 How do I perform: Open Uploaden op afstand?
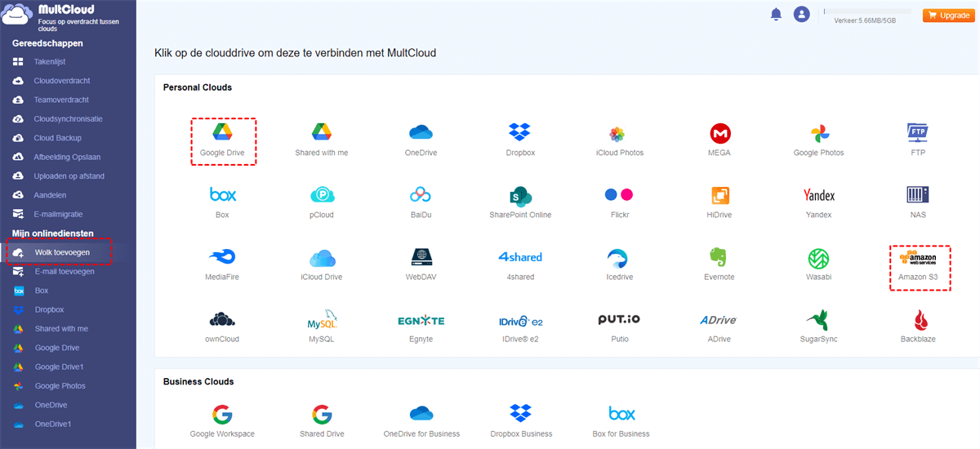click(68, 176)
